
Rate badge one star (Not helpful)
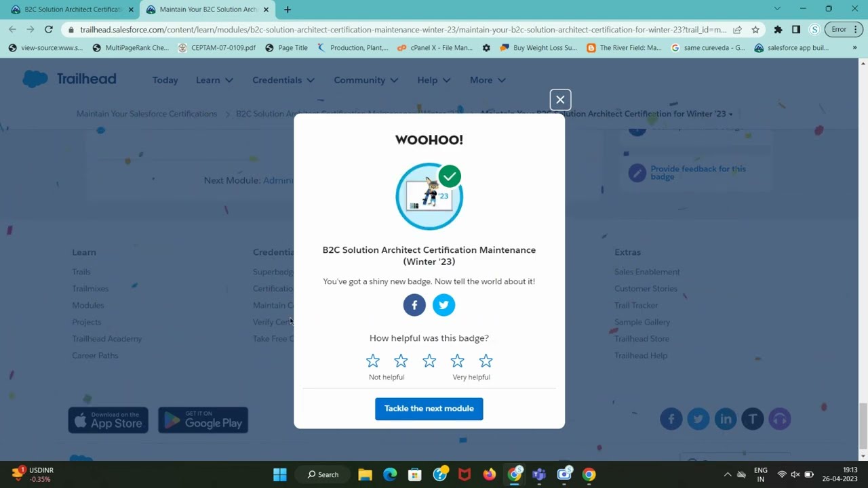(x=373, y=361)
